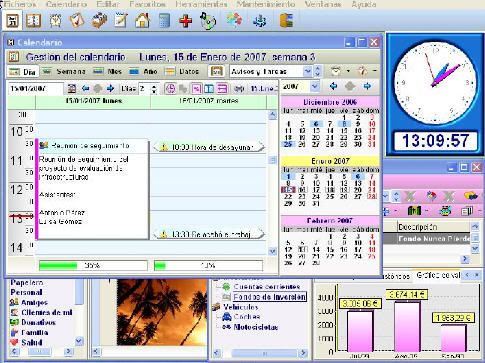Open the address book icon in toolbar

[34, 21]
